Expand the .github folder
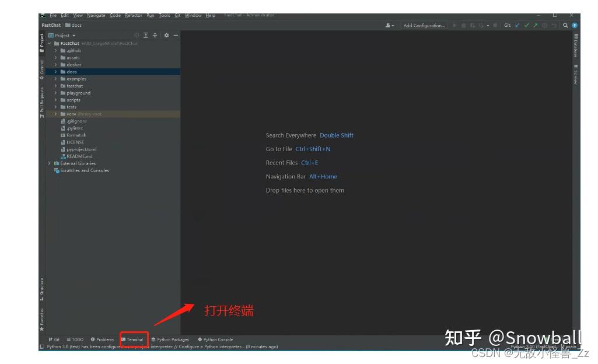Screen dimensions: 598x364 pos(55,50)
